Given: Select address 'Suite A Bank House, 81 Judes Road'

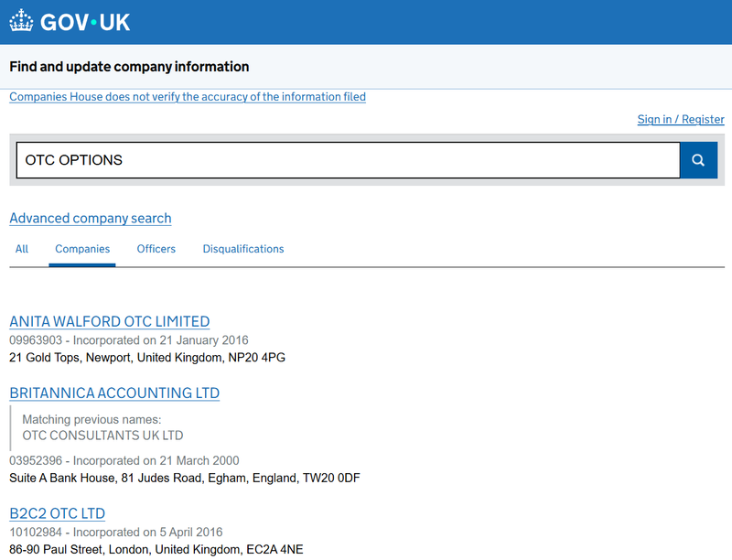Looking at the screenshot, I should tap(107, 478).
